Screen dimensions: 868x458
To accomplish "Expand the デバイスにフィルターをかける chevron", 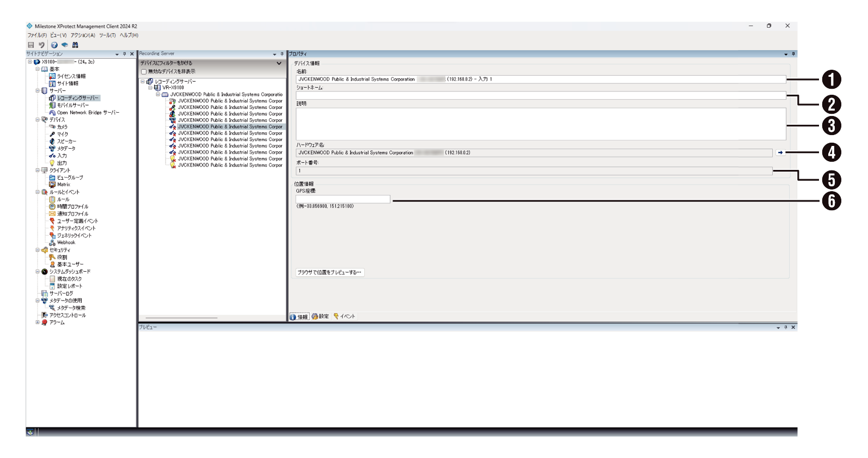I will (279, 63).
